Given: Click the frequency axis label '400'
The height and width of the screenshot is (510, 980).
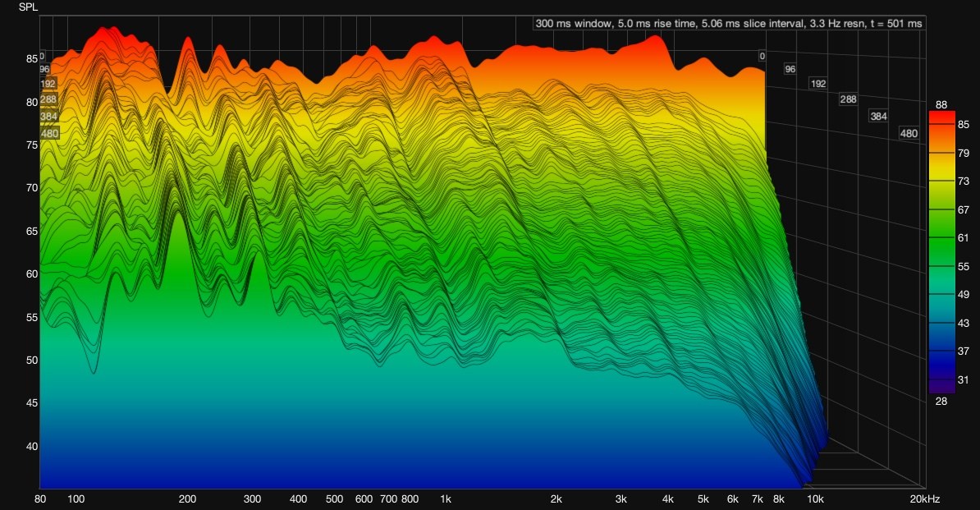Looking at the screenshot, I should coord(298,499).
